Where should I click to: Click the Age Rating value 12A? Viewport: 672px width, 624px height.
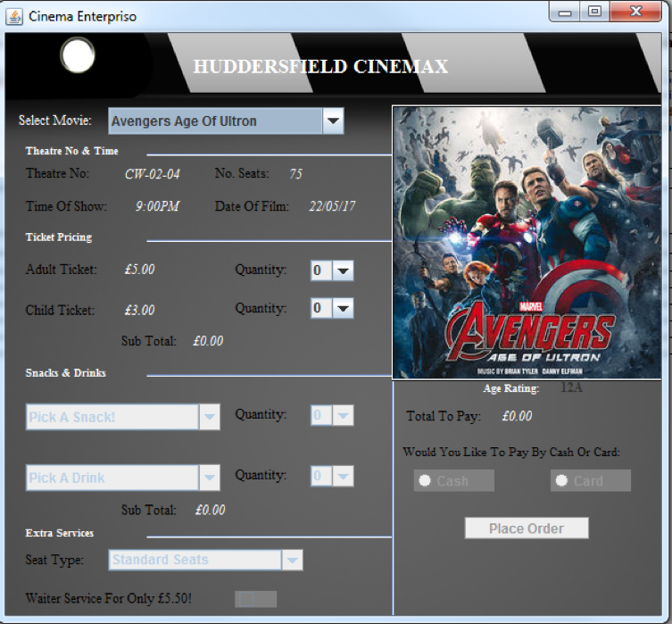572,387
